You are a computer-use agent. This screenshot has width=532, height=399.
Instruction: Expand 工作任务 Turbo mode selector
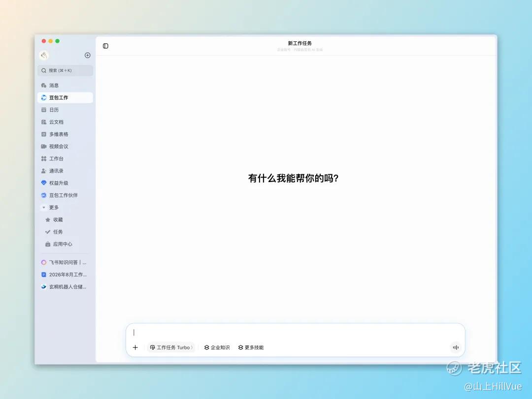click(171, 347)
